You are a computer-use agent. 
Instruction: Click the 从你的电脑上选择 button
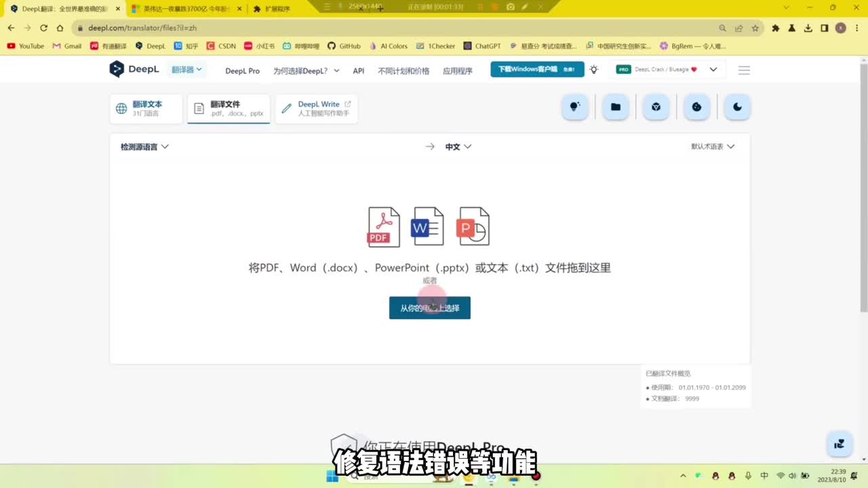429,308
